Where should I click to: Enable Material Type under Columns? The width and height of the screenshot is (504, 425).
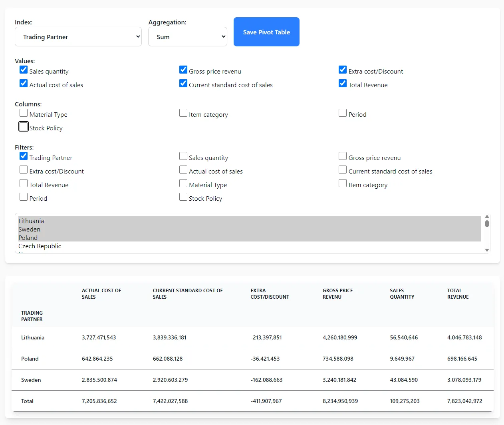pyautogui.click(x=24, y=113)
